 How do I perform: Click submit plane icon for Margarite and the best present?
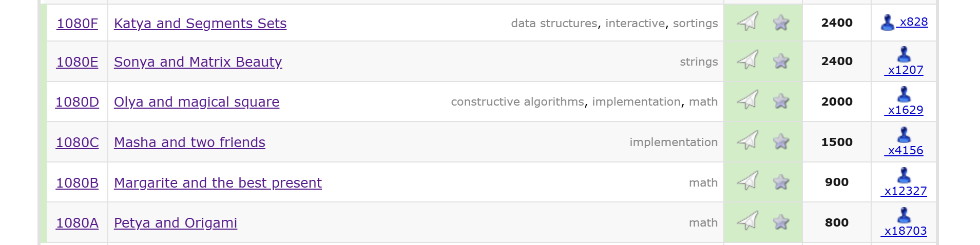pyautogui.click(x=747, y=181)
